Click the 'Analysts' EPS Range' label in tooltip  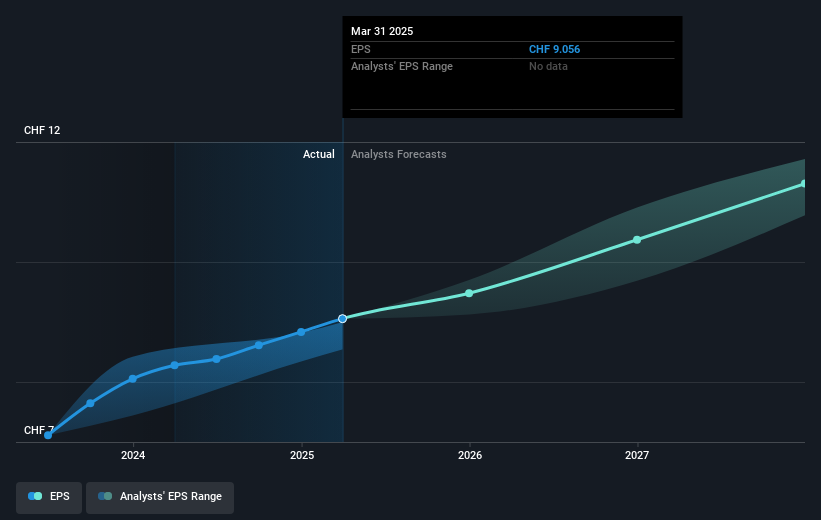tap(402, 67)
